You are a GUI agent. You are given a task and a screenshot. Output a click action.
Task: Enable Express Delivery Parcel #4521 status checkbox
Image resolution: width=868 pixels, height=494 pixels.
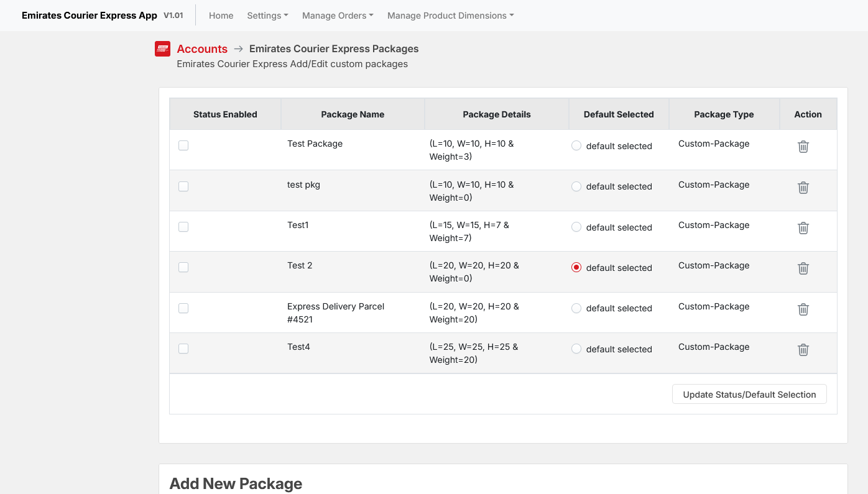[x=183, y=308]
